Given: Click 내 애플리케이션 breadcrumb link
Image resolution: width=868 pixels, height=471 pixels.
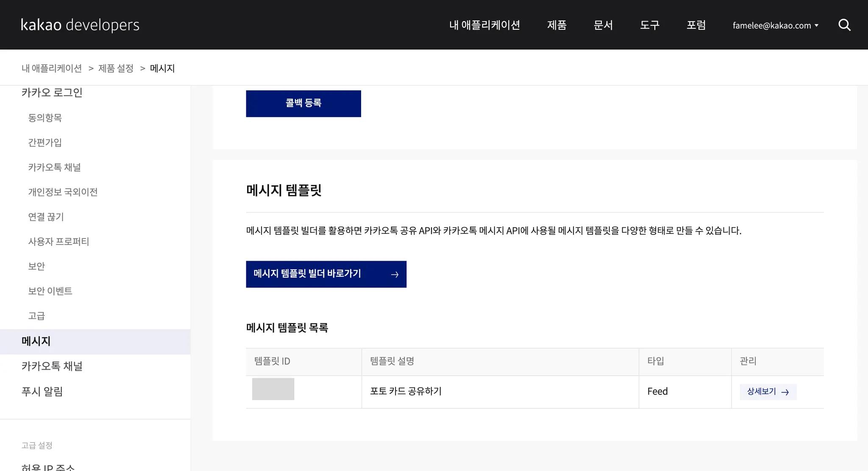Looking at the screenshot, I should (x=52, y=68).
